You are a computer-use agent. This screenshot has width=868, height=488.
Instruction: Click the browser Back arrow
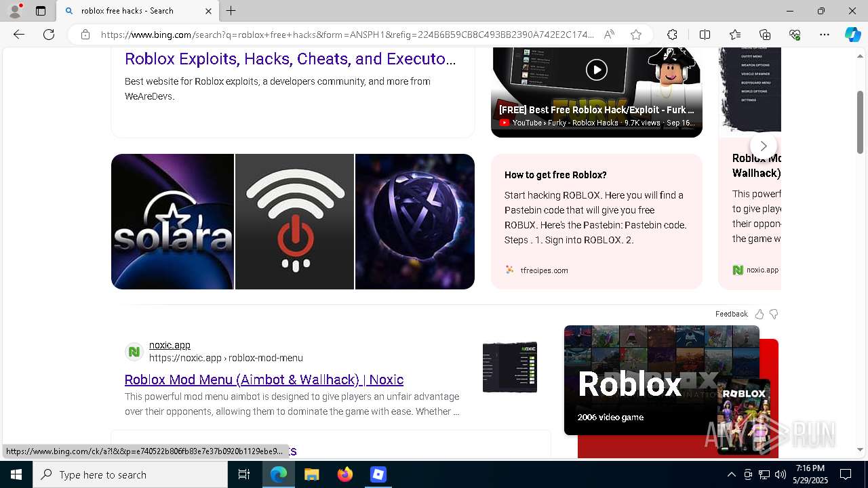(x=19, y=35)
